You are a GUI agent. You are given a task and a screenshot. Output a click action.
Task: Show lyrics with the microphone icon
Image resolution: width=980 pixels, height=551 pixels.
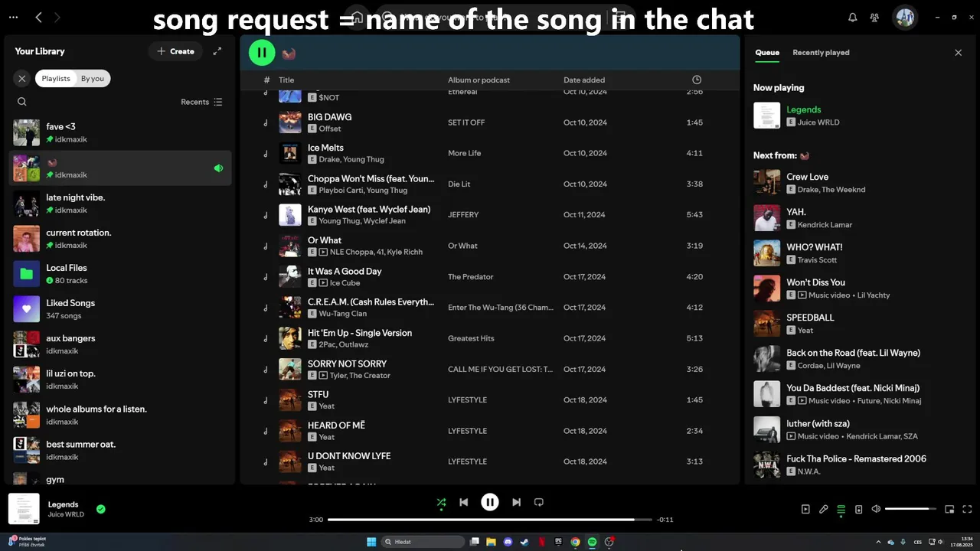[823, 509]
